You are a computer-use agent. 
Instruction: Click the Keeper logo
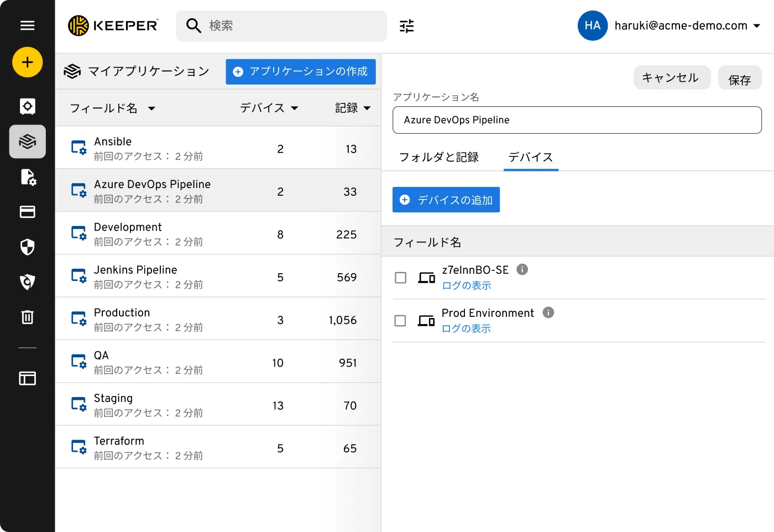coord(113,25)
